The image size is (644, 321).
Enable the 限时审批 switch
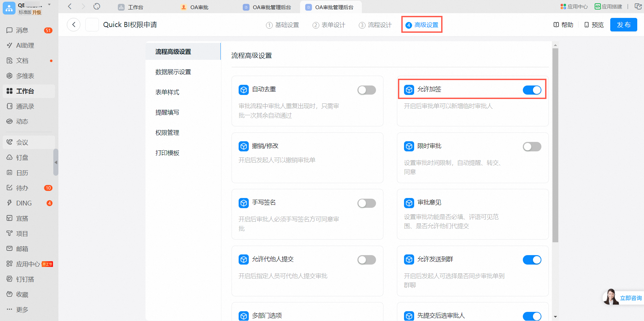click(532, 147)
